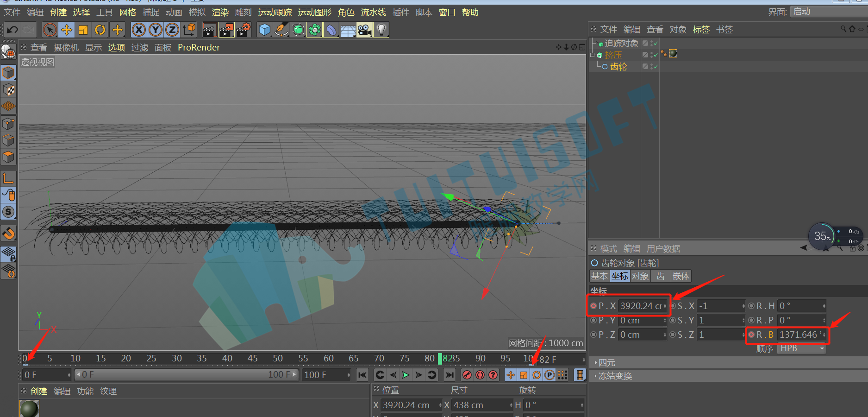Click the search magnifier in Object Manager
This screenshot has width=868, height=417.
coord(843,29)
